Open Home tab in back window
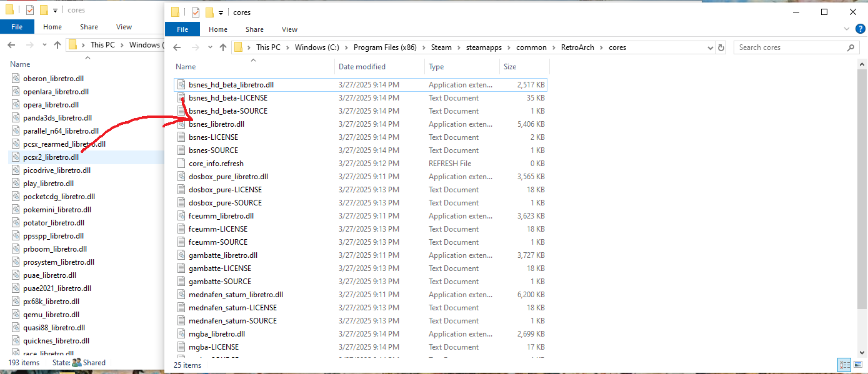 tap(52, 27)
